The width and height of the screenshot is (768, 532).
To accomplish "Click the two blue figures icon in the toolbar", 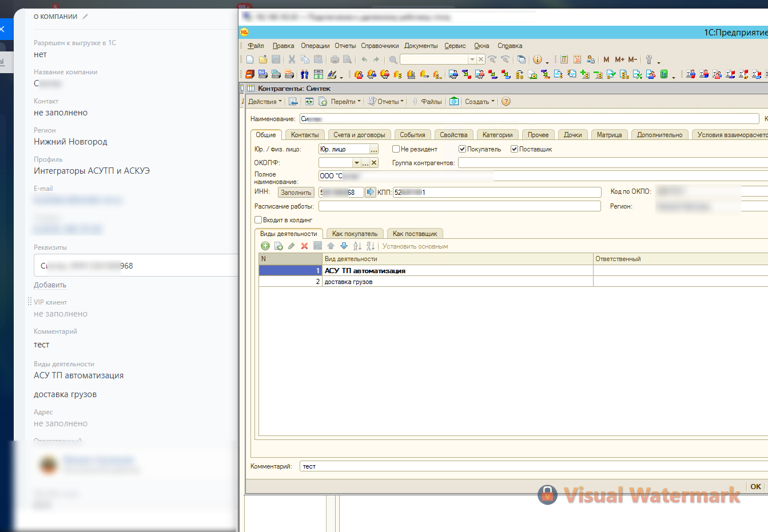I will [305, 74].
